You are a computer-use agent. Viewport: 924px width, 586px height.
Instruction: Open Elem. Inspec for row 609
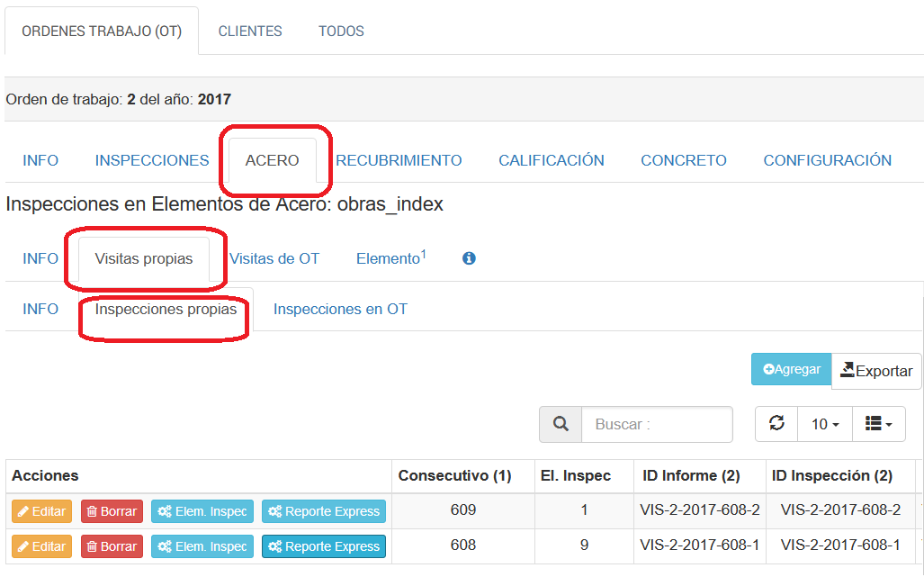tap(202, 511)
